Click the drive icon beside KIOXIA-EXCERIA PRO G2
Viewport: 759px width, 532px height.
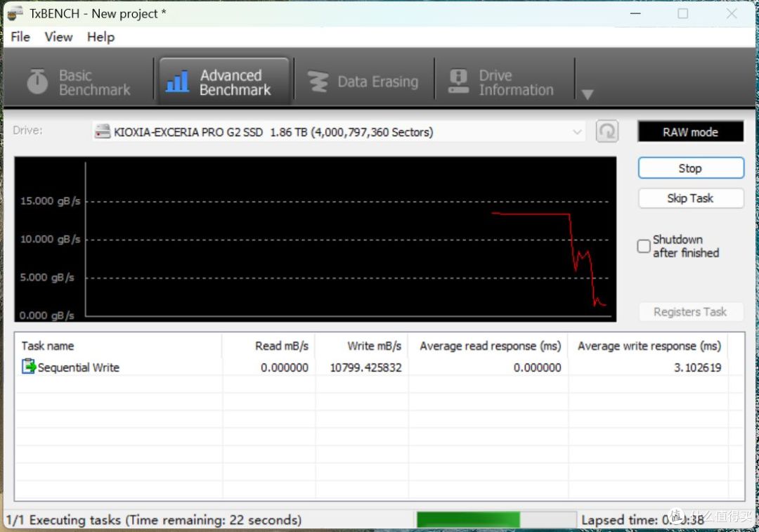click(x=103, y=131)
